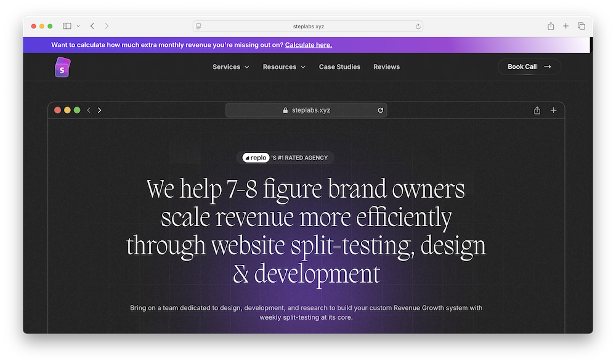Follow the "Calculate here." banner link
Image resolution: width=616 pixels, height=364 pixels.
click(x=308, y=45)
